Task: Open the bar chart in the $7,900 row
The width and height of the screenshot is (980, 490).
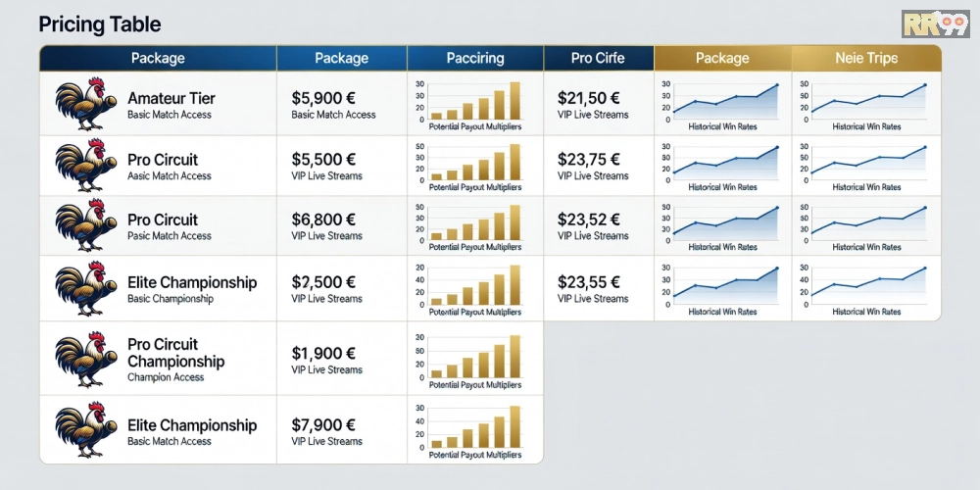Action: (474, 427)
